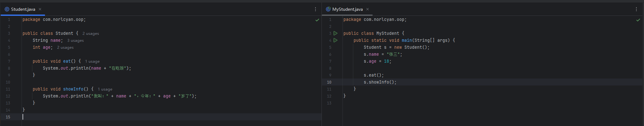This screenshot has width=644, height=126.
Task: Click the package statement in MyStudent.java
Action: click(375, 19)
